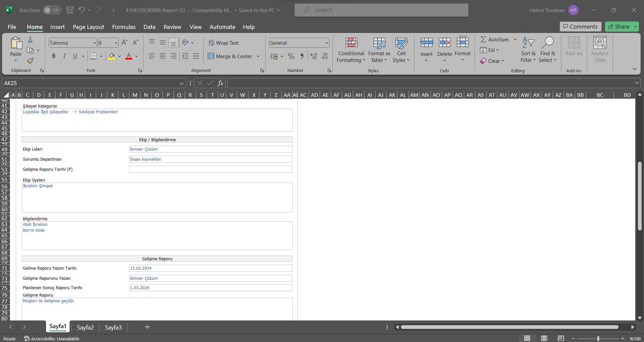Increase font size with A-up icon
This screenshot has height=342, width=644.
click(124, 43)
